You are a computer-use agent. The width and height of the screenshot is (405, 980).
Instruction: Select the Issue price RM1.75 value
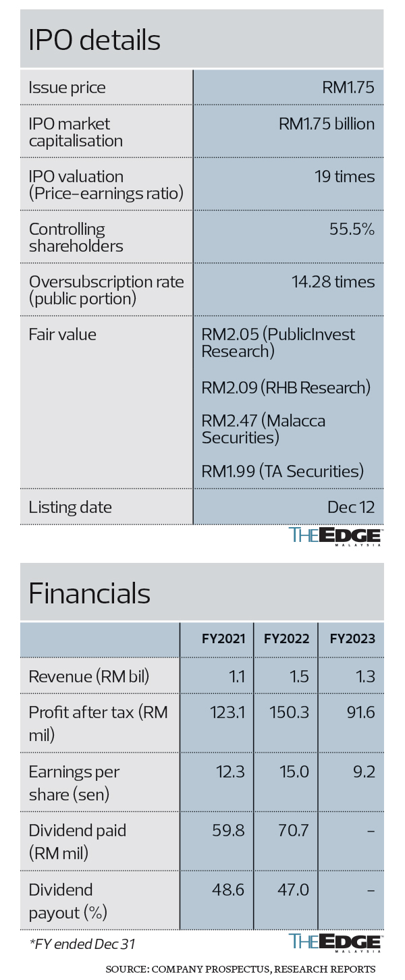click(348, 87)
